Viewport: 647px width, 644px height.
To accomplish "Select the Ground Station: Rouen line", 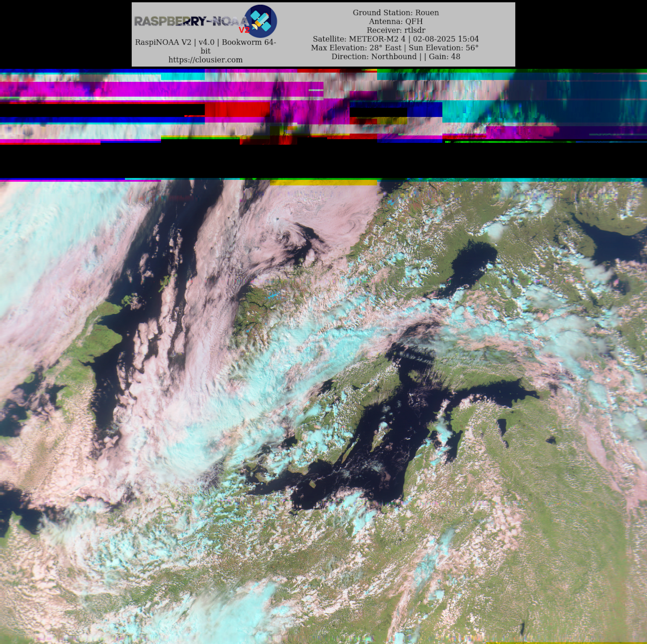I will coord(396,12).
